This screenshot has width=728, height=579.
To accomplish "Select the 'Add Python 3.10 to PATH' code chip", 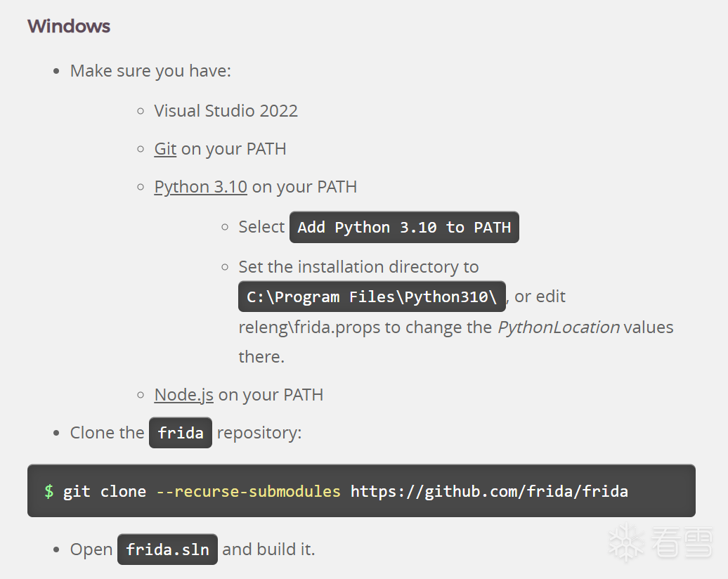I will click(x=404, y=228).
